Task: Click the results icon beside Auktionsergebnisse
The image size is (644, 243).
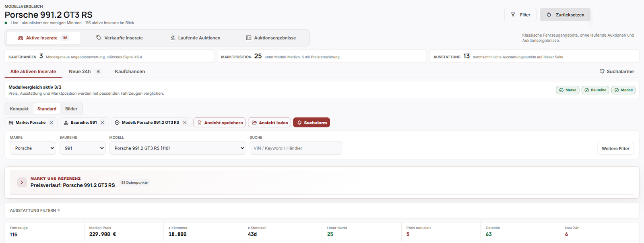Action: [249, 38]
